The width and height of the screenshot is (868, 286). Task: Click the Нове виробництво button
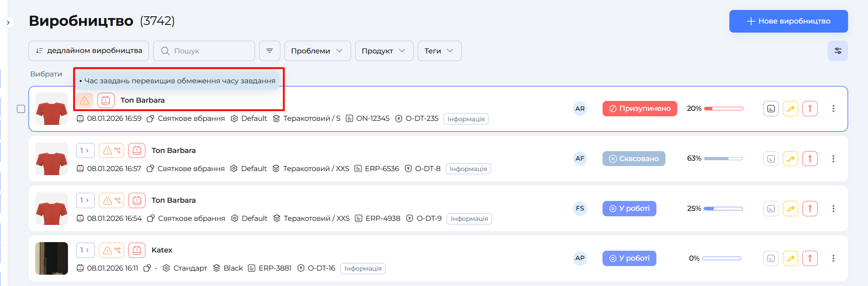click(788, 21)
